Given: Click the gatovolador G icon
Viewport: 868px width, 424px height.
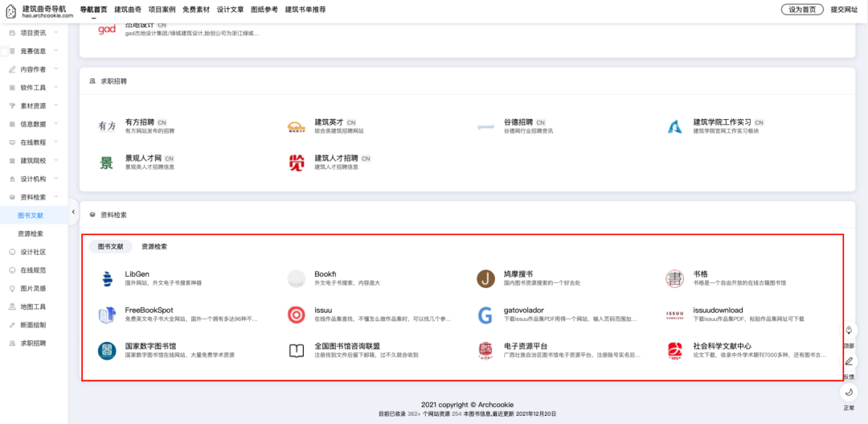Looking at the screenshot, I should point(485,315).
